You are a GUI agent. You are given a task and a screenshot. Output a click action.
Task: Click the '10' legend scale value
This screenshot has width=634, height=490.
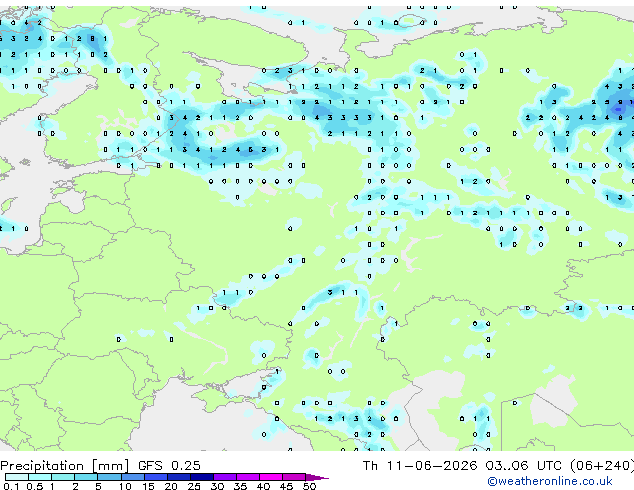(125, 486)
